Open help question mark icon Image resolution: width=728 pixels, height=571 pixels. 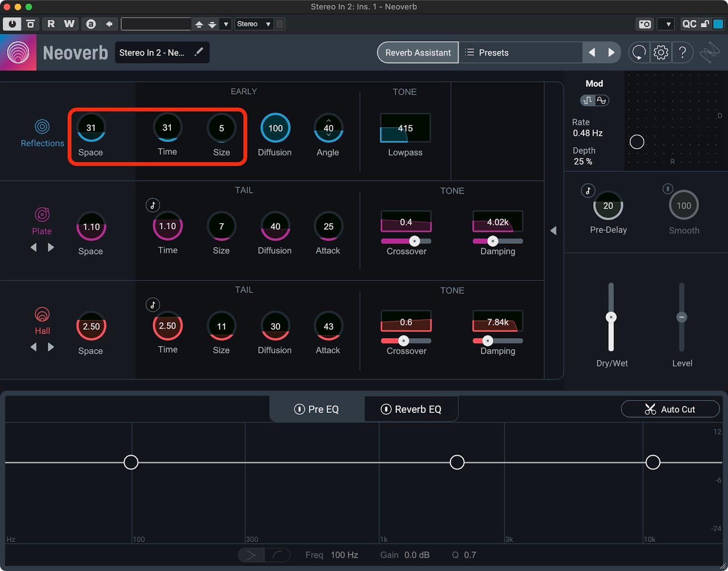[682, 53]
